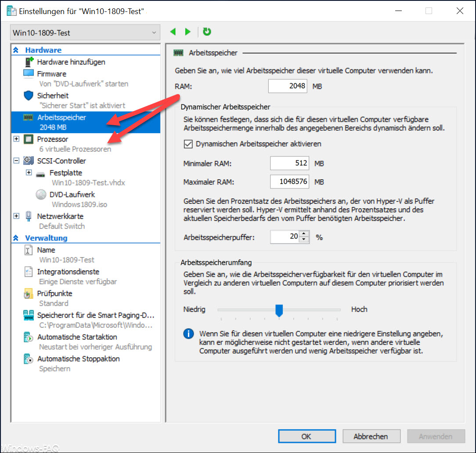Click in the Arbeitsspeicherpuffer value field
Image resolution: width=476 pixels, height=453 pixels.
pos(285,237)
